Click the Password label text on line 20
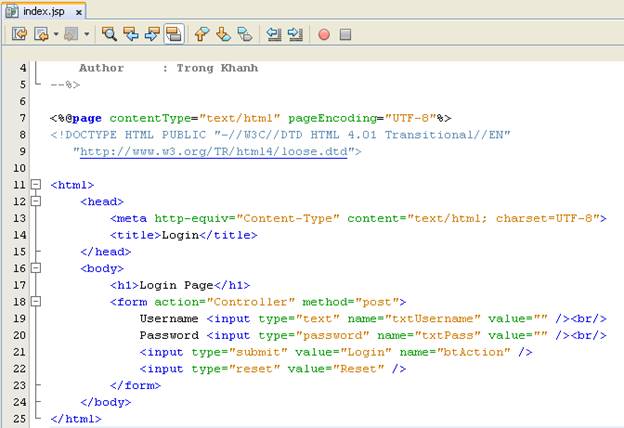 (x=169, y=336)
